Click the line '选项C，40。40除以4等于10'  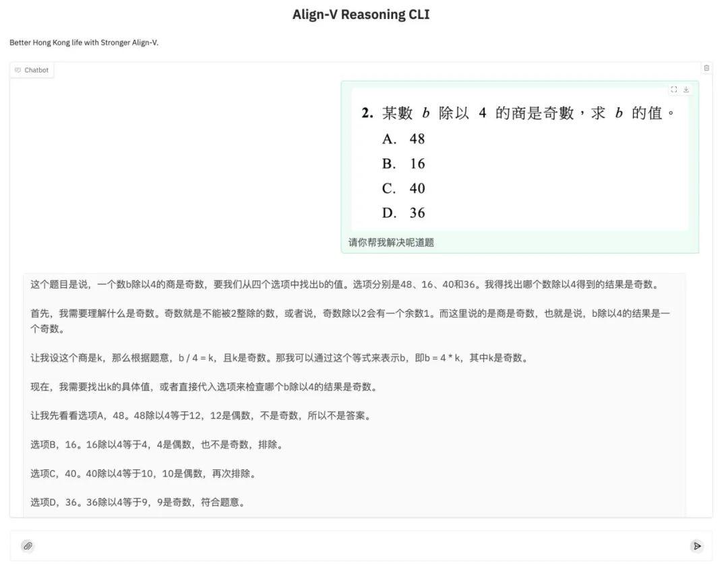click(x=144, y=473)
